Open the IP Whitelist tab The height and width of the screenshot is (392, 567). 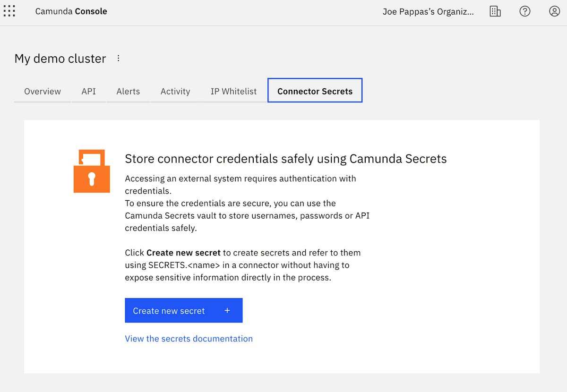233,91
